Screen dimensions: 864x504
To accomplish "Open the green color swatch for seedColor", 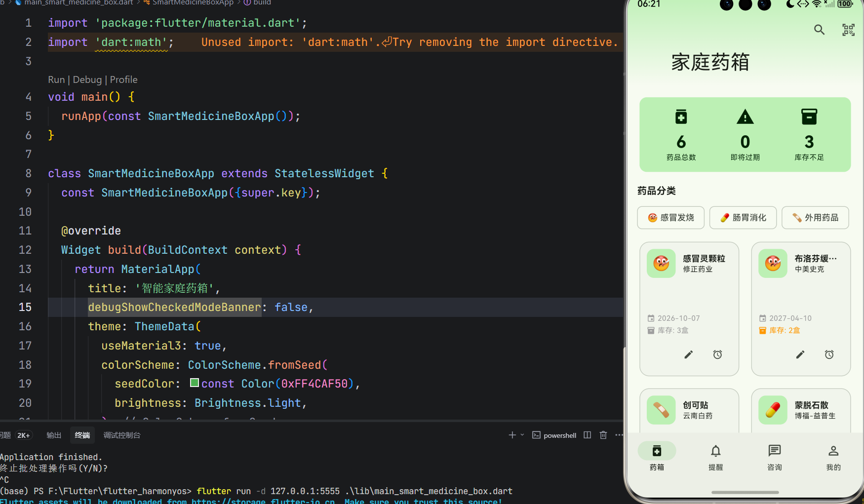I will (x=195, y=383).
